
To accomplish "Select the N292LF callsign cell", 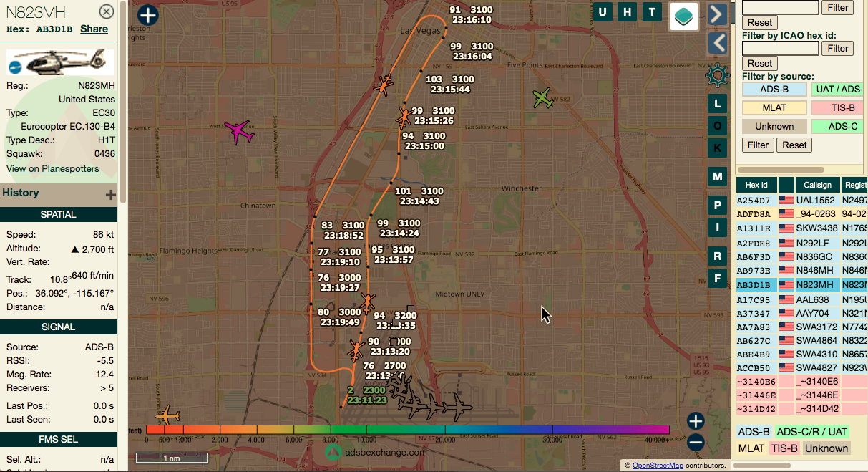I will tap(816, 243).
